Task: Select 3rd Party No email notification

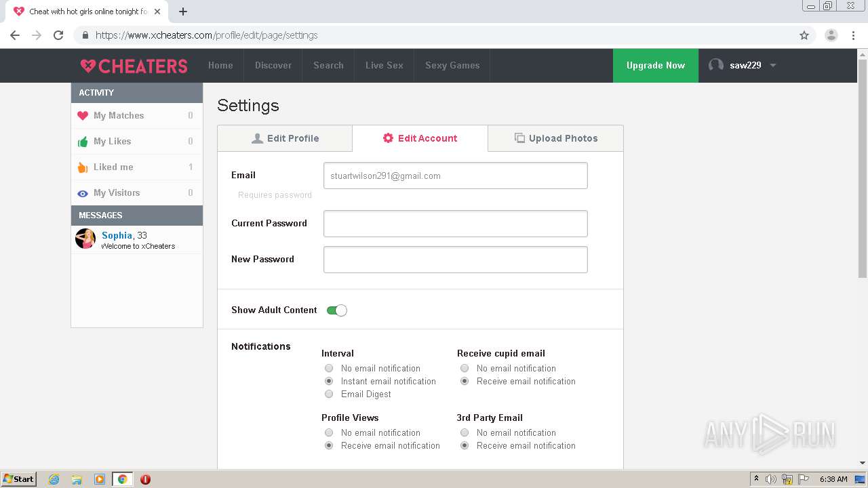Action: 465,432
